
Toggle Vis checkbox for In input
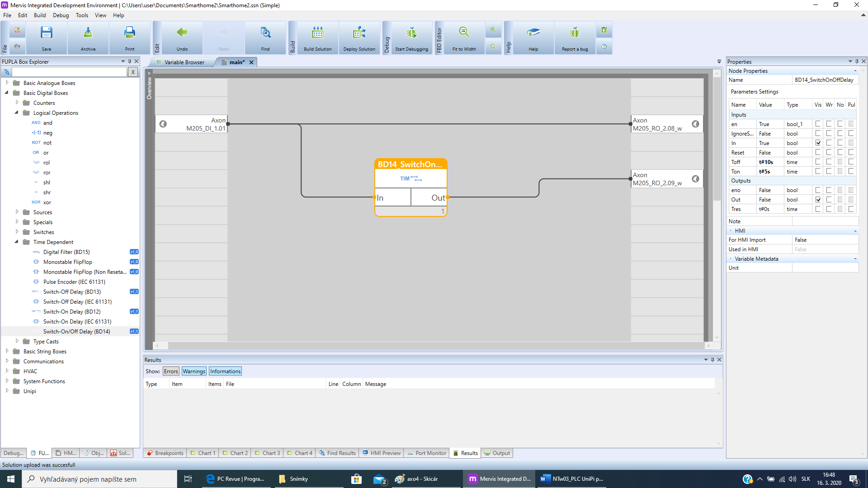pos(818,143)
